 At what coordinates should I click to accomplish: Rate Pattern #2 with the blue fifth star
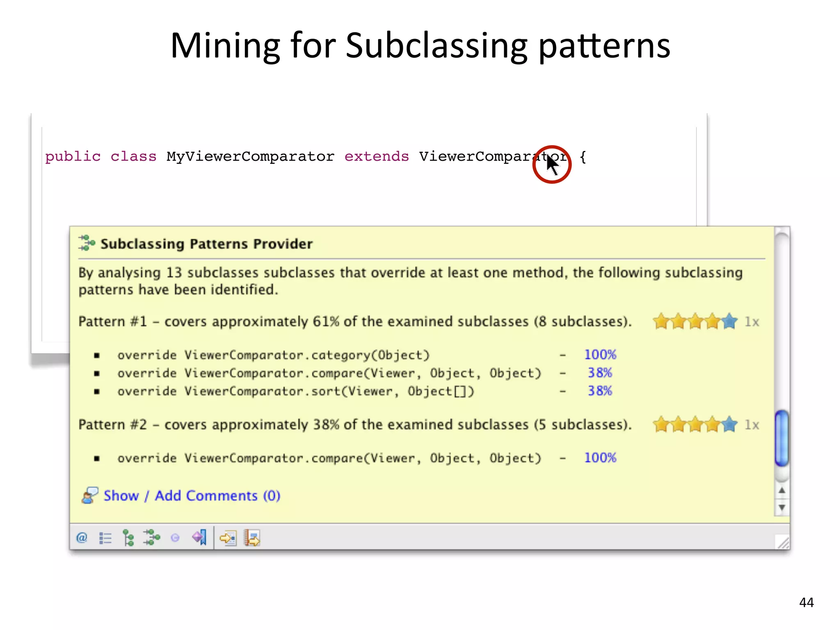tap(730, 424)
